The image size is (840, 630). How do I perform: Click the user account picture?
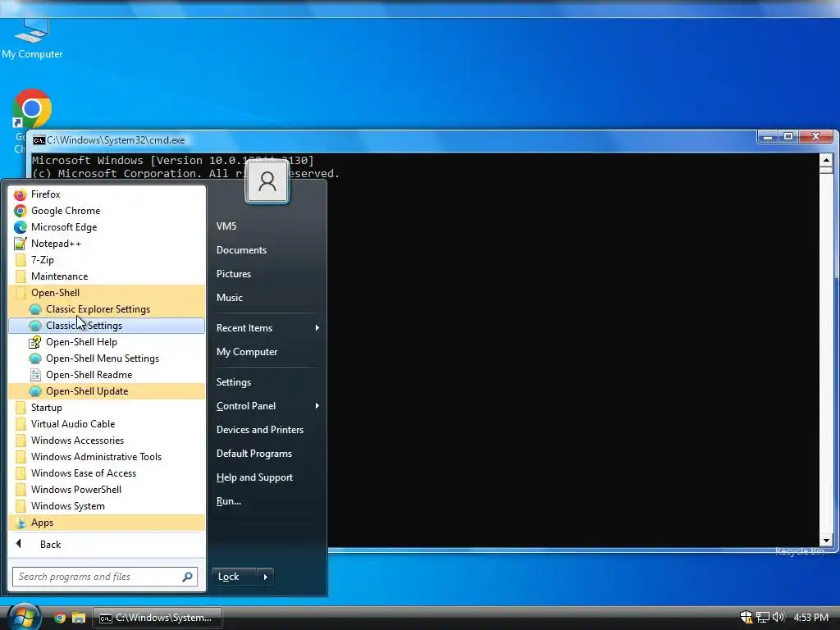click(267, 182)
